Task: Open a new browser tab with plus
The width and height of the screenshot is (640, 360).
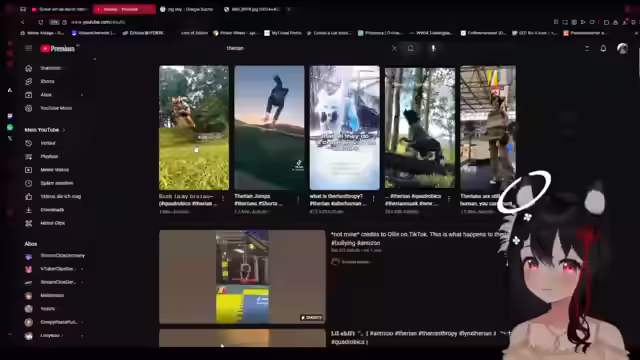Action: coord(289,9)
